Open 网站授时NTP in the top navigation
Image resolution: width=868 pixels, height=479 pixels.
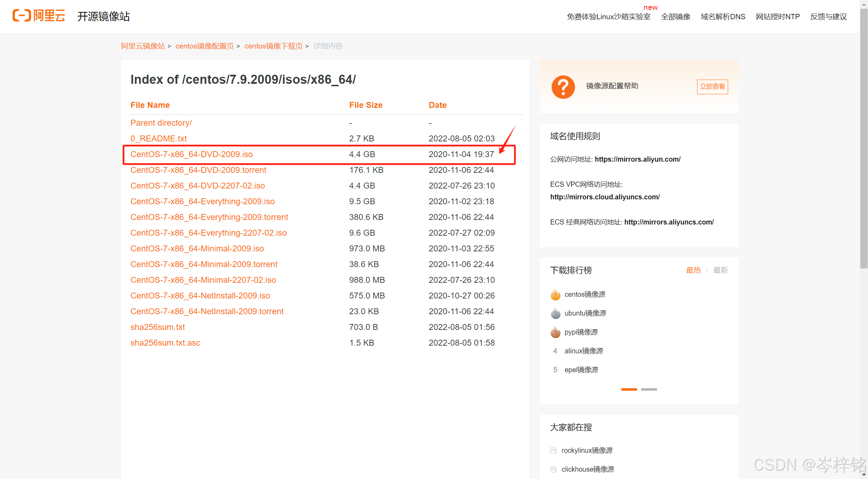[x=778, y=17]
